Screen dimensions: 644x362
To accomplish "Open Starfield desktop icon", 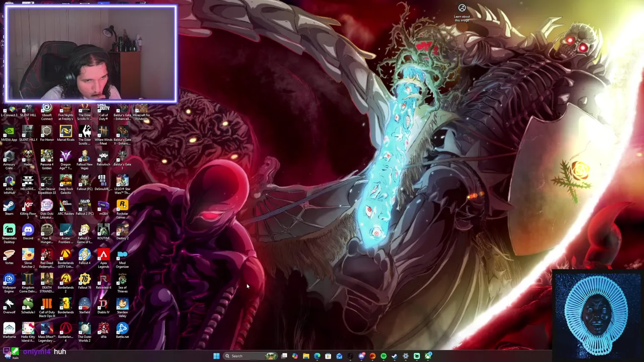I will pos(85,306).
